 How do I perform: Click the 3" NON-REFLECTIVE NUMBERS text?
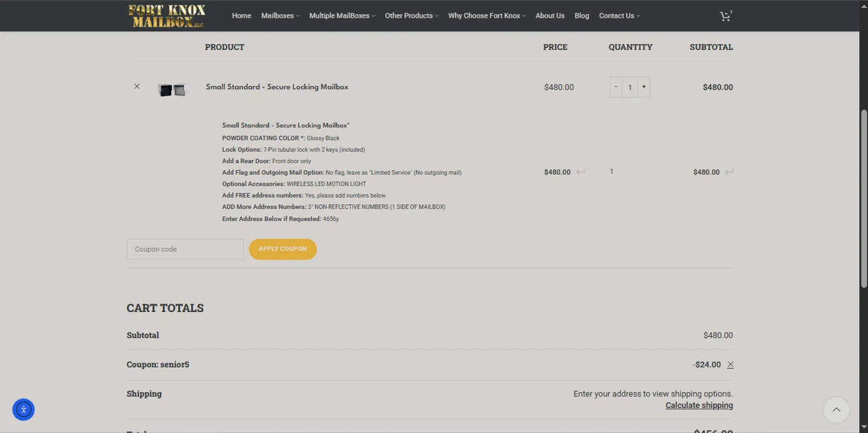coord(377,207)
